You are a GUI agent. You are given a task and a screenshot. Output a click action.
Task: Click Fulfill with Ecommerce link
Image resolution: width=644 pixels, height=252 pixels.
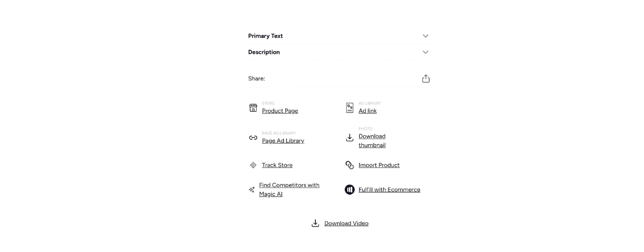point(389,190)
